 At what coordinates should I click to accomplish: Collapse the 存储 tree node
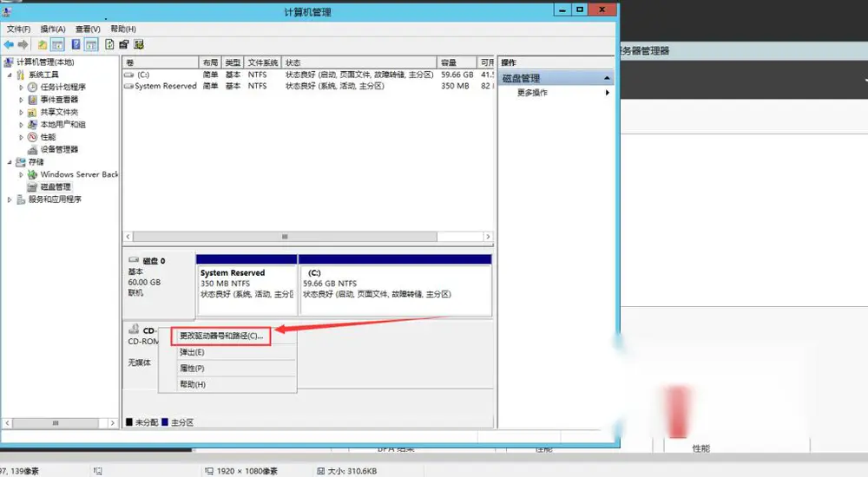(10, 162)
